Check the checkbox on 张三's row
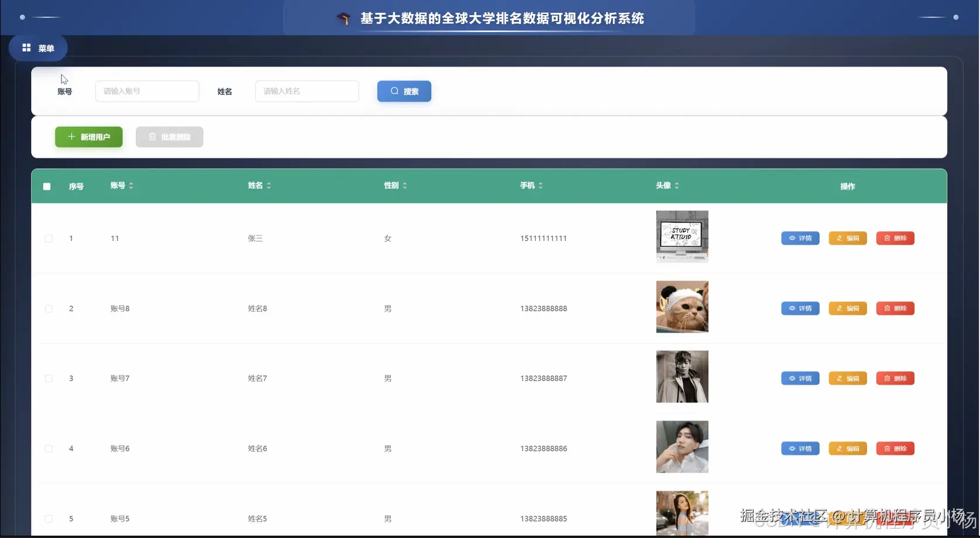Image resolution: width=980 pixels, height=538 pixels. (x=49, y=239)
